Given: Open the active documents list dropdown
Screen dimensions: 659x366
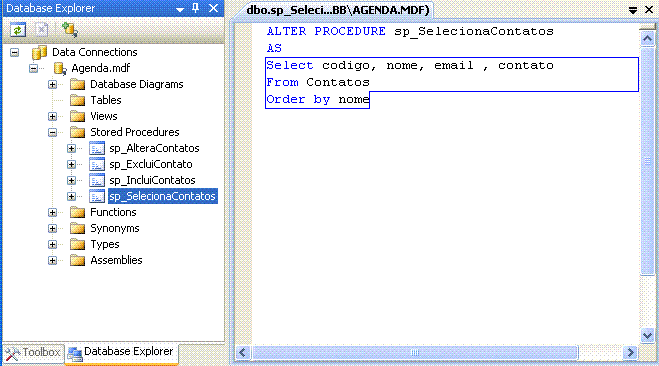Looking at the screenshot, I should coord(633,10).
